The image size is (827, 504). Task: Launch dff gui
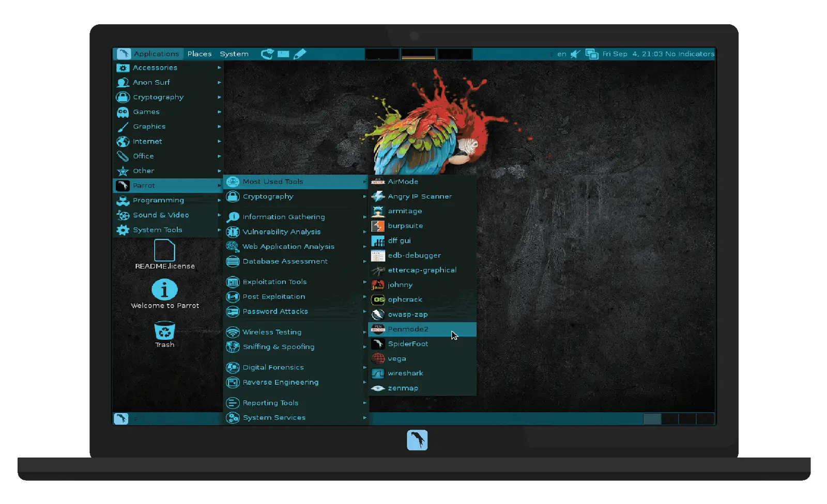pyautogui.click(x=422, y=241)
